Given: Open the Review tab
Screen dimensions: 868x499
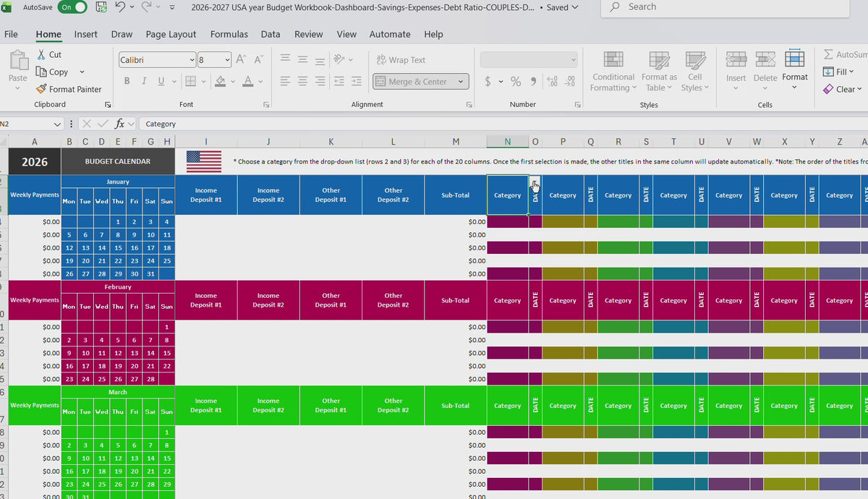Looking at the screenshot, I should (x=309, y=34).
